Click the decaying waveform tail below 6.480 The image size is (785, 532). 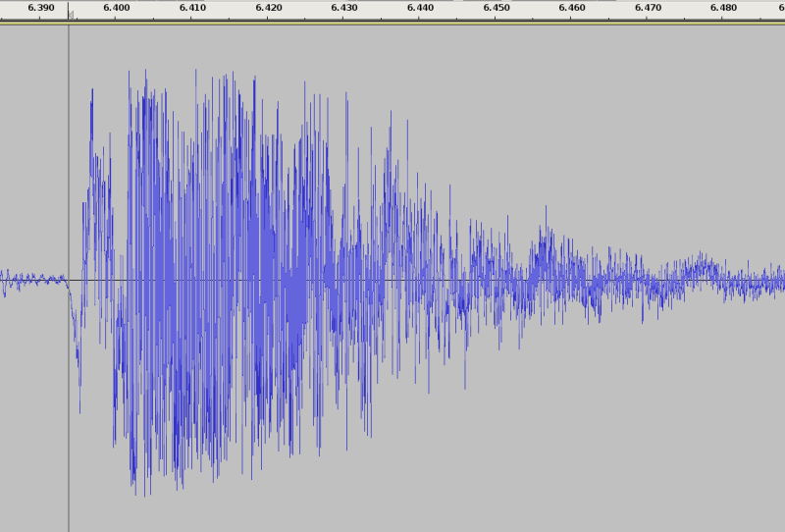pyautogui.click(x=723, y=280)
